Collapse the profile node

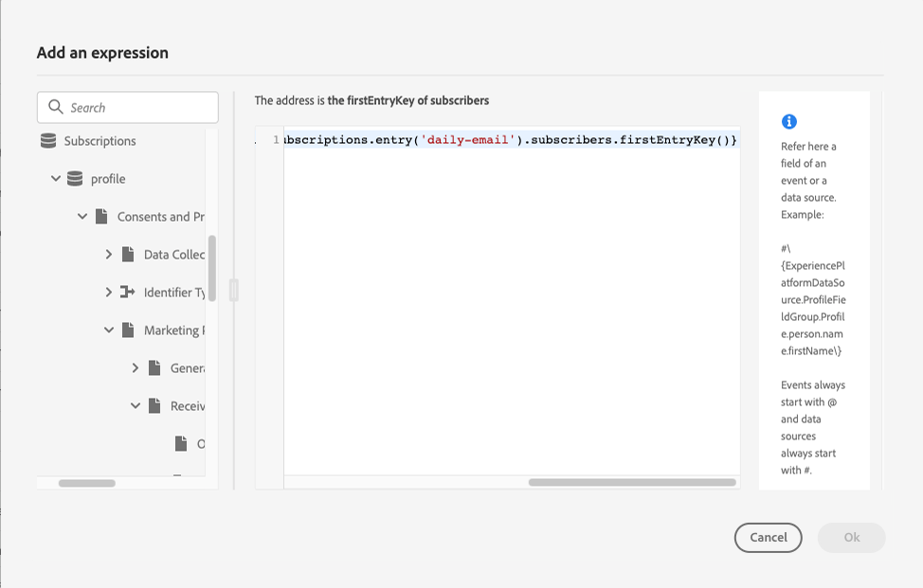(56, 178)
